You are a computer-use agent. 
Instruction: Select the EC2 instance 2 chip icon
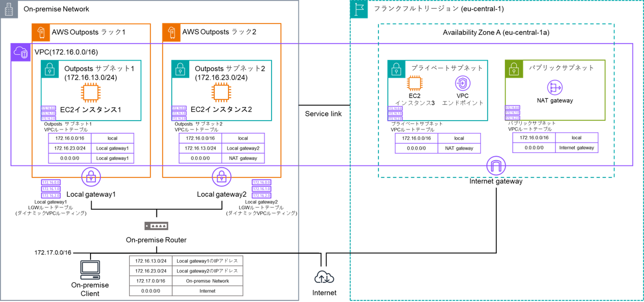(221, 93)
